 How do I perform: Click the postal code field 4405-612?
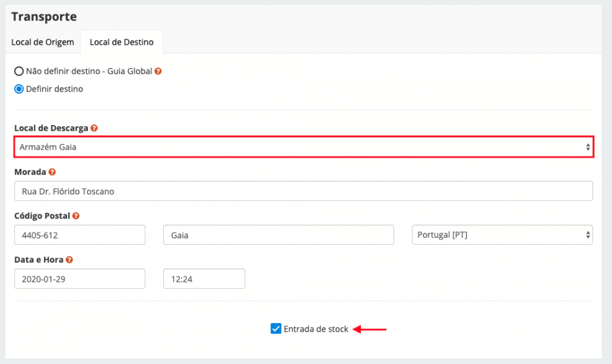pos(80,235)
